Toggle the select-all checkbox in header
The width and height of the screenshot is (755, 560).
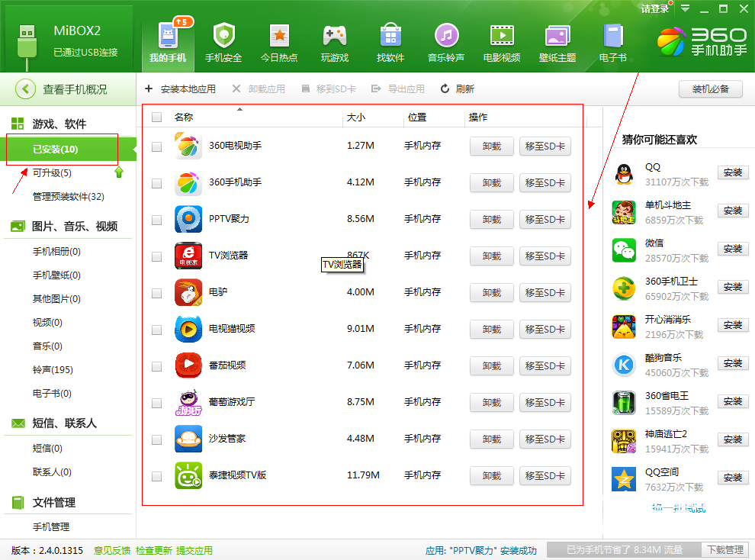click(156, 117)
